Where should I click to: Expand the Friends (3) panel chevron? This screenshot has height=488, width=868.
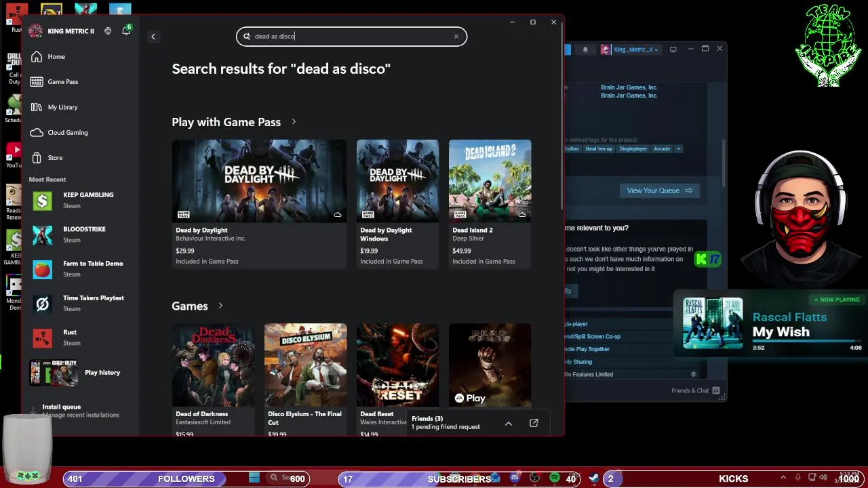click(x=509, y=424)
